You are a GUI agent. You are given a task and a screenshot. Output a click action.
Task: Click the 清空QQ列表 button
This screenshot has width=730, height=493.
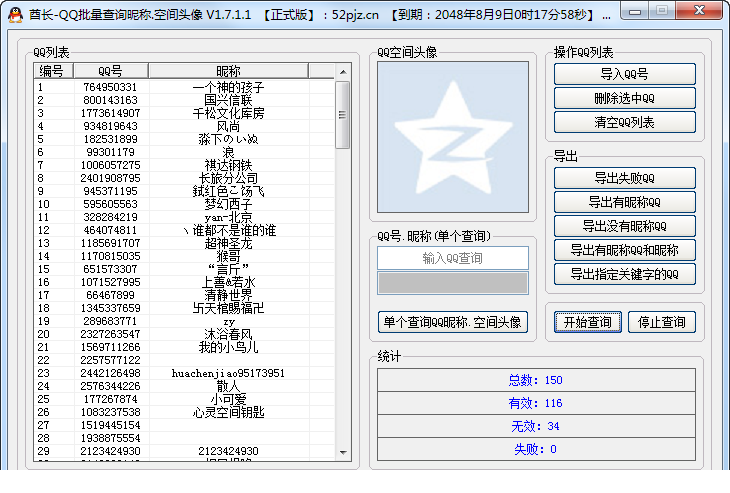[x=624, y=122]
